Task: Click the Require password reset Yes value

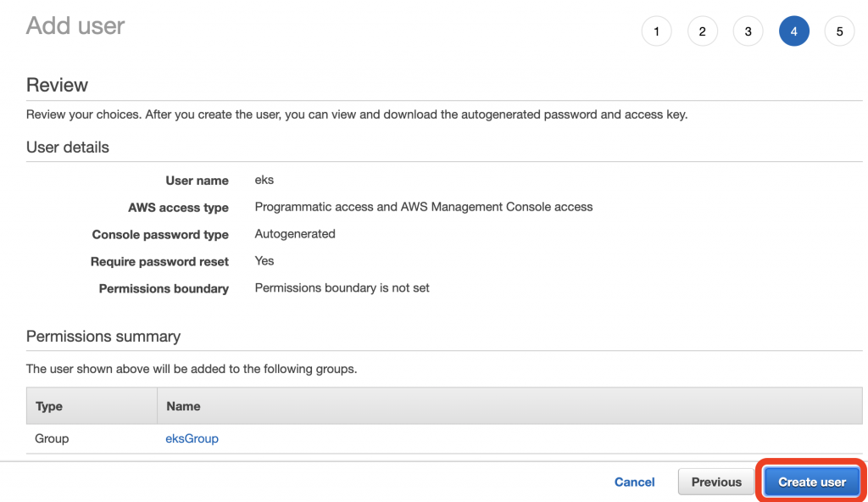Action: (x=264, y=261)
